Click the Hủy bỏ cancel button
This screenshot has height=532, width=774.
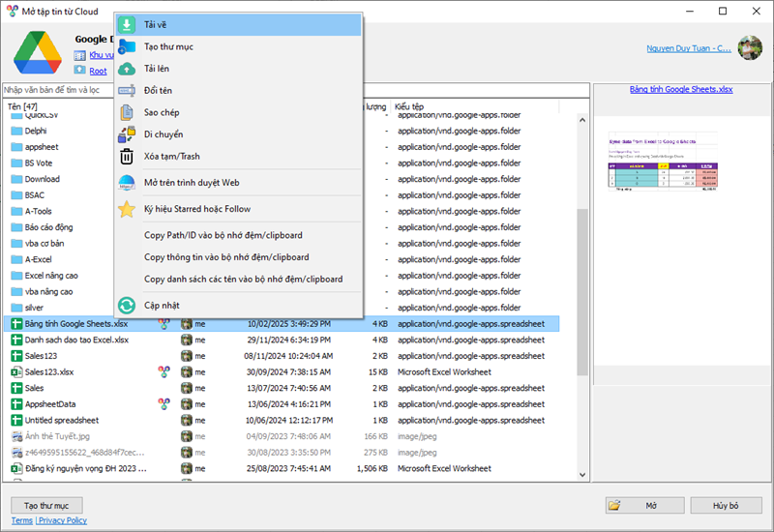726,506
